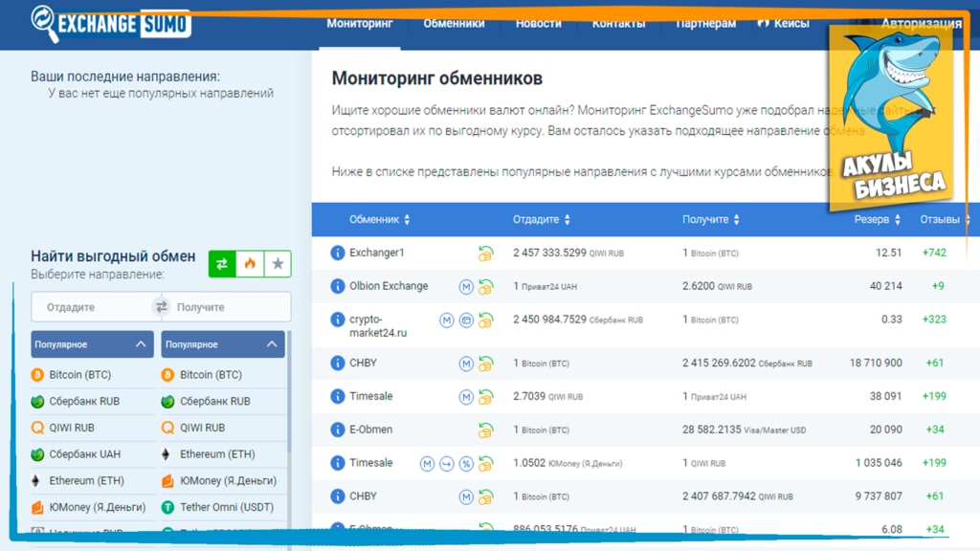Open Exchanger1 exchanger link

point(377,253)
